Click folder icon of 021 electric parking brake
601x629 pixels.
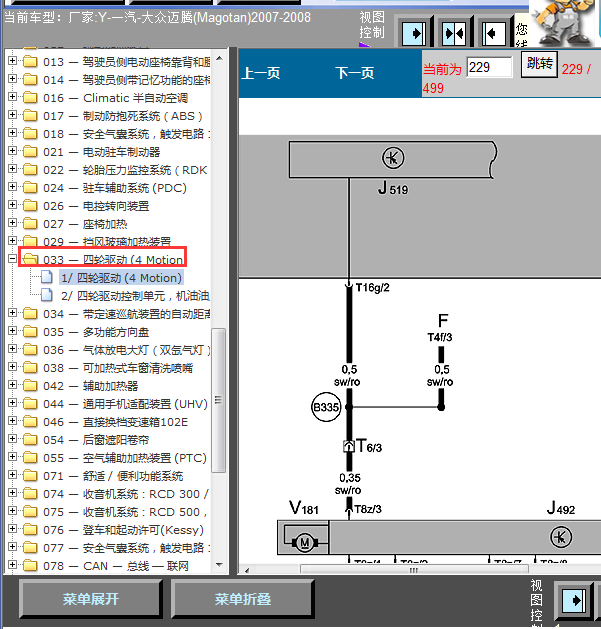point(30,152)
